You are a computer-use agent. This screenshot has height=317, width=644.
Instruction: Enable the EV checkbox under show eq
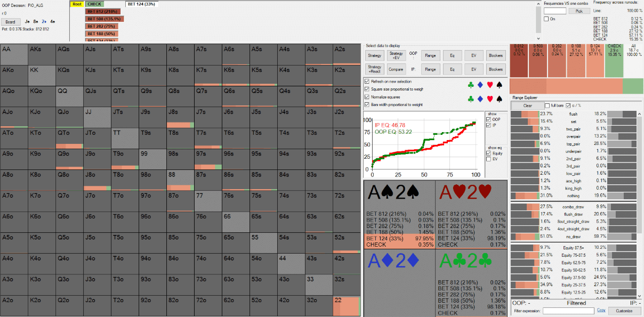click(489, 159)
